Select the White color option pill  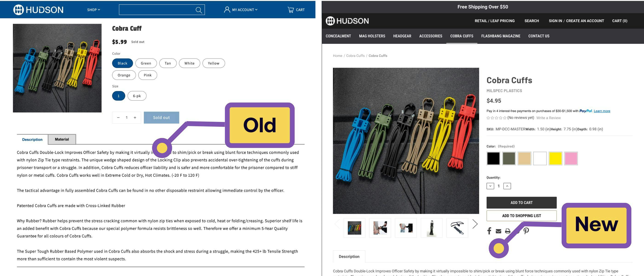[x=190, y=63]
